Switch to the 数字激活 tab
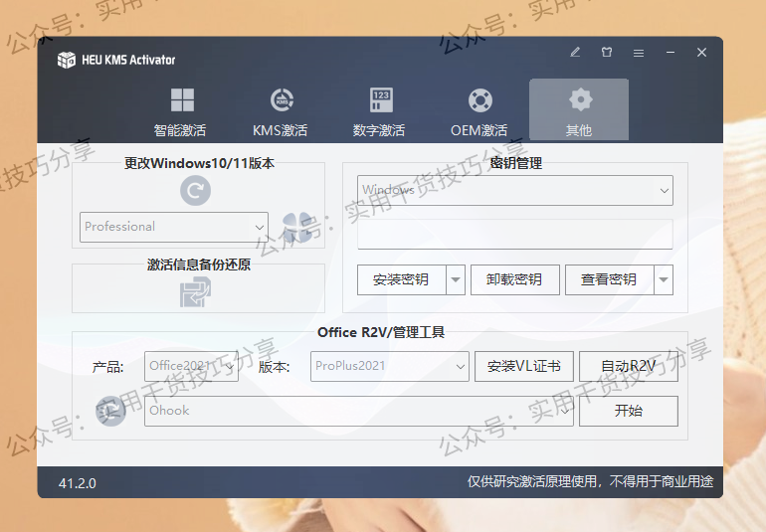The width and height of the screenshot is (766, 532). point(380,112)
